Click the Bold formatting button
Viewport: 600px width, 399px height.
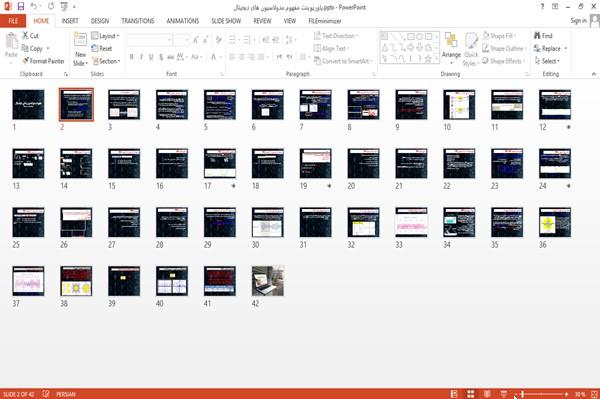(x=131, y=57)
